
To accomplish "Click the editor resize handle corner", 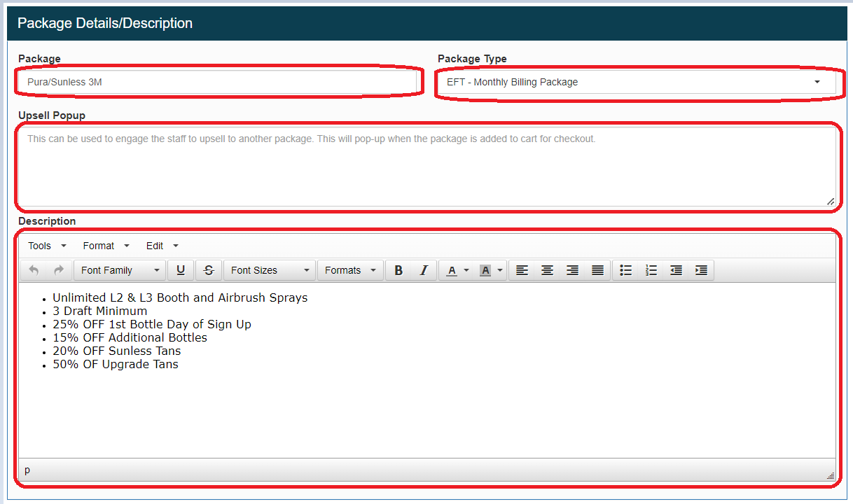I will pos(831,475).
